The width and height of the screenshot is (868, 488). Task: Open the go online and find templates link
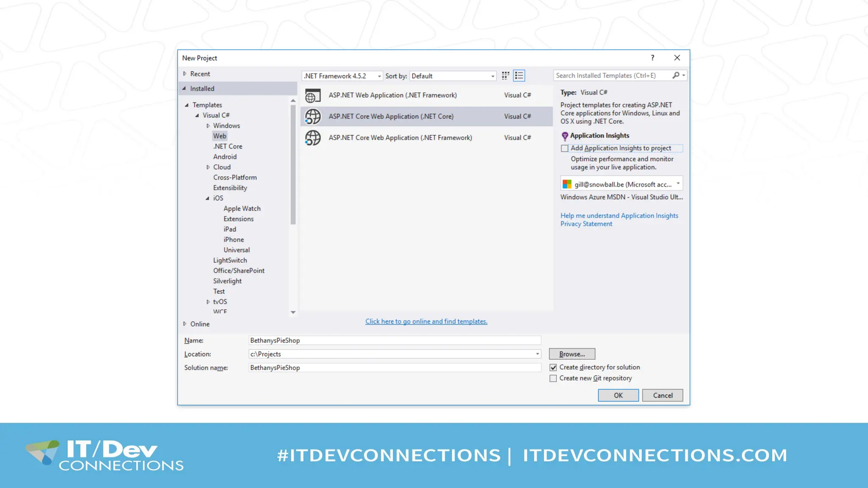coord(426,322)
